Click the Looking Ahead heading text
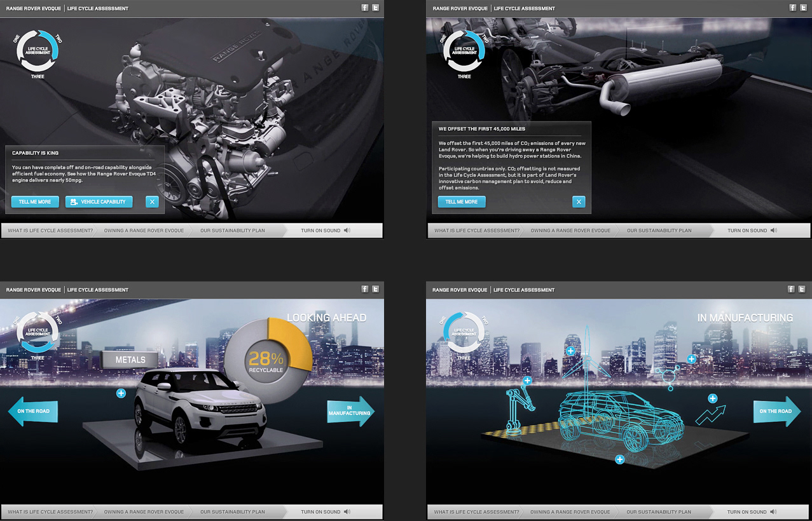The image size is (812, 521). tap(327, 318)
